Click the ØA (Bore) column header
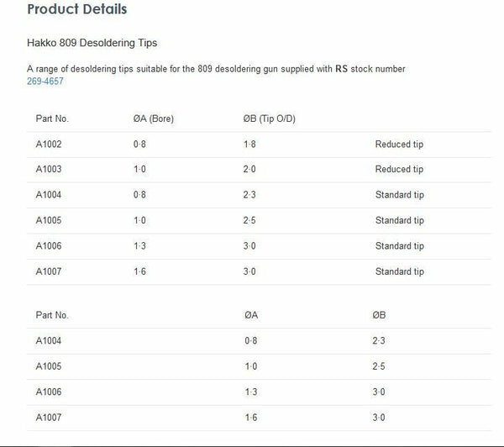This screenshot has width=504, height=447. point(147,118)
